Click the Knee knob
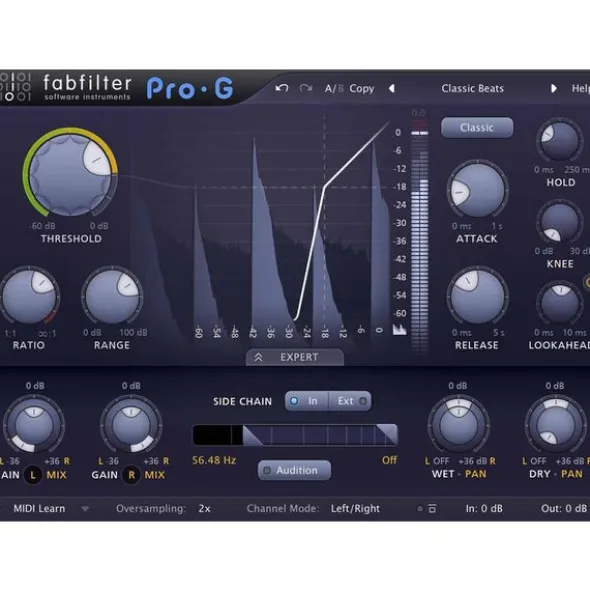This screenshot has width=590, height=591. click(x=560, y=222)
